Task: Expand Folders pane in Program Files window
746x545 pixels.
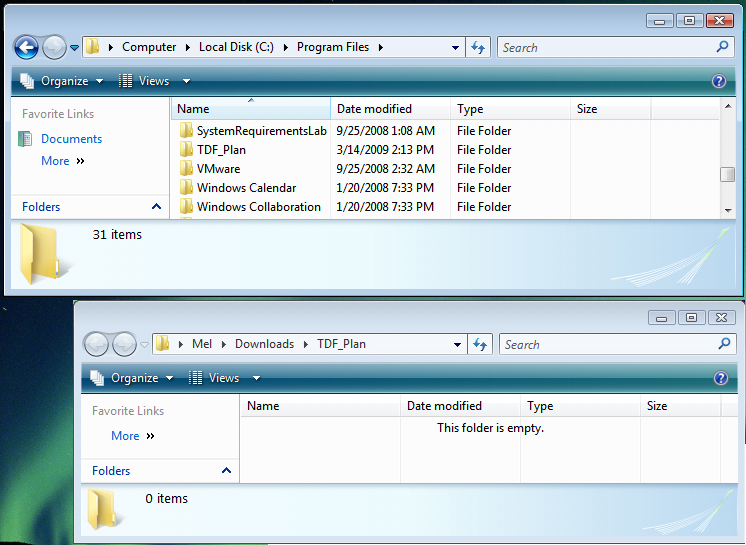Action: [x=90, y=207]
